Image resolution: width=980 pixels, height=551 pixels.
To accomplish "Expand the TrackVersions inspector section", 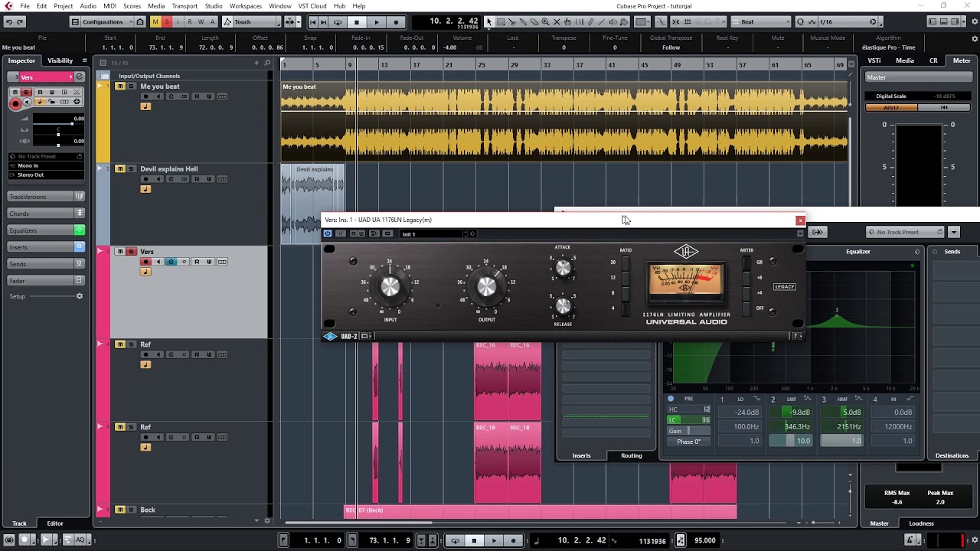I will [x=46, y=197].
